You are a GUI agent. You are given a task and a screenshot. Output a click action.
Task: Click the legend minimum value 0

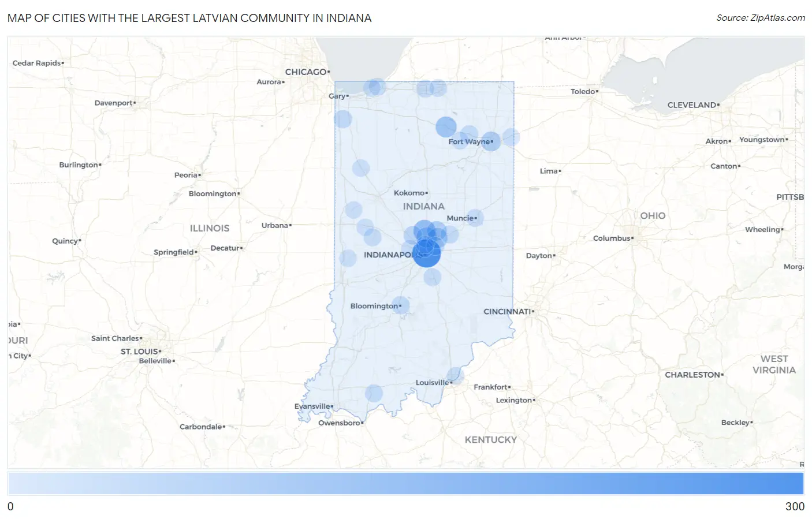click(x=10, y=507)
